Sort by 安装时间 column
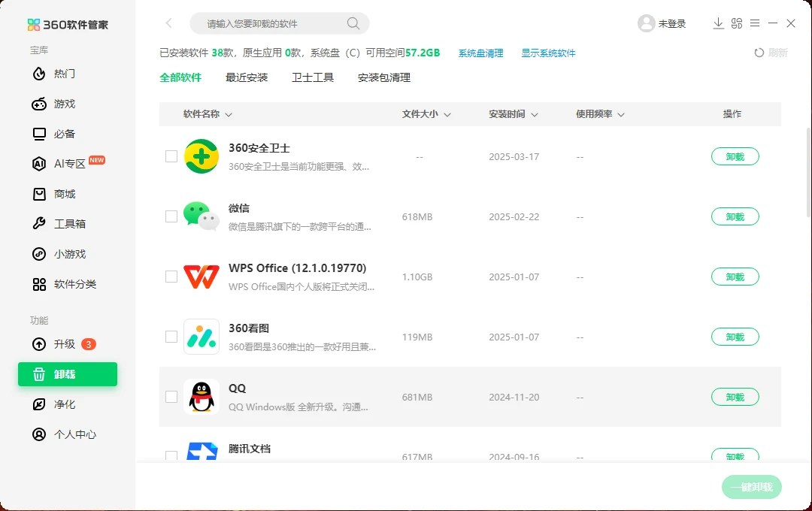812x511 pixels. [514, 114]
